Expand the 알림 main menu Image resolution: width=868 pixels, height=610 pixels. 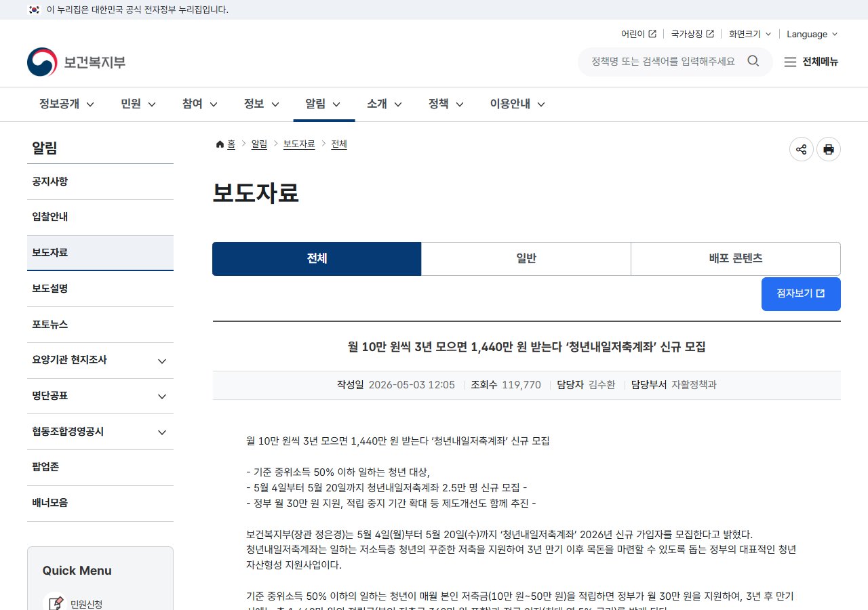click(323, 104)
